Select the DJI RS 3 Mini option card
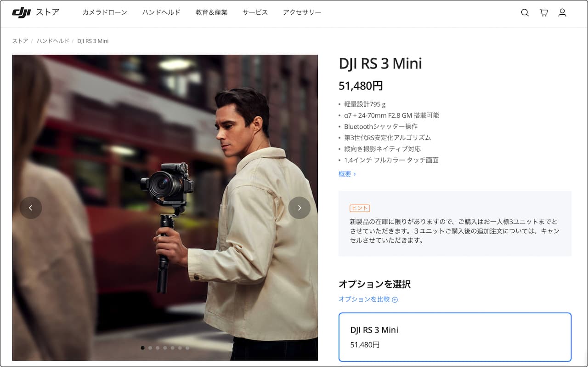Screen dimensions: 588x367 point(455,337)
